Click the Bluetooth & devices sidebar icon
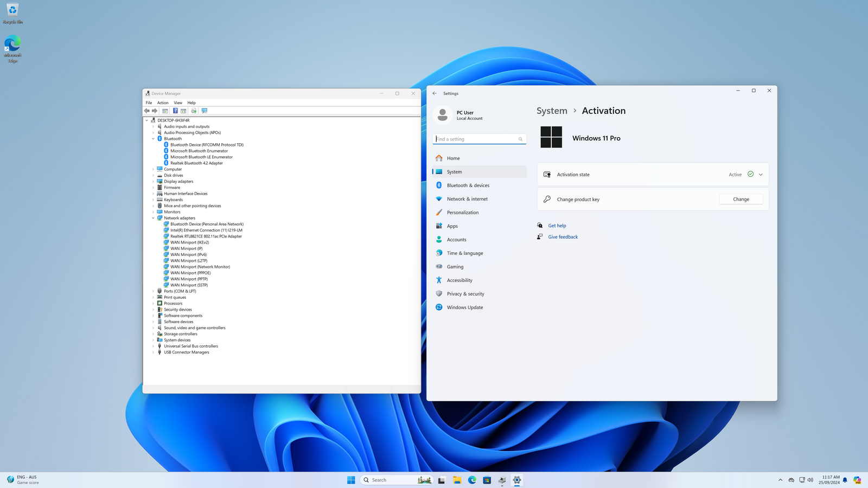Image resolution: width=868 pixels, height=488 pixels. 439,185
